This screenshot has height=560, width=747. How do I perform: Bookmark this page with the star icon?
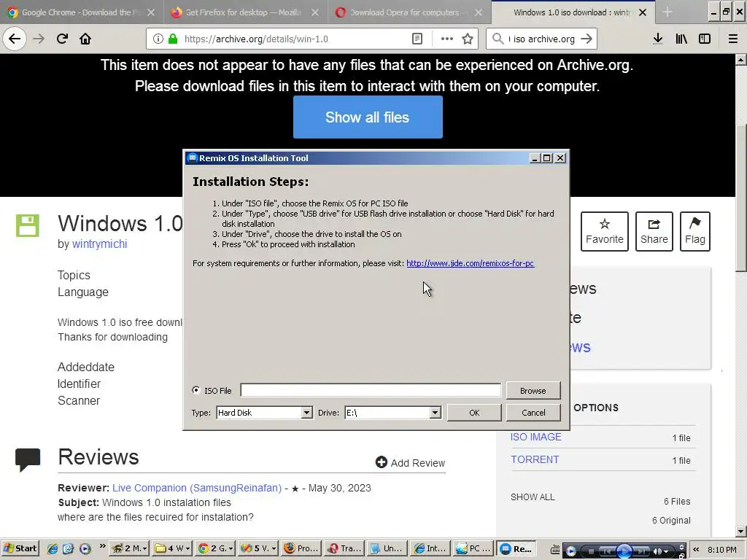tap(468, 39)
